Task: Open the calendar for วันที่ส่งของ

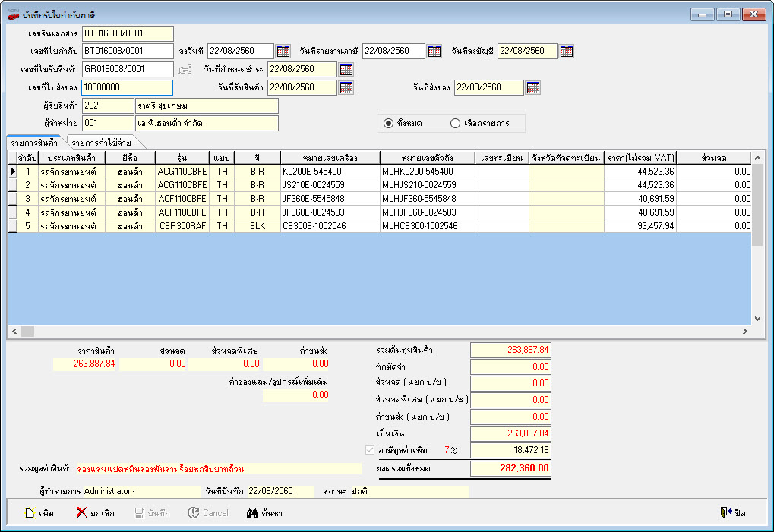Action: tap(533, 87)
